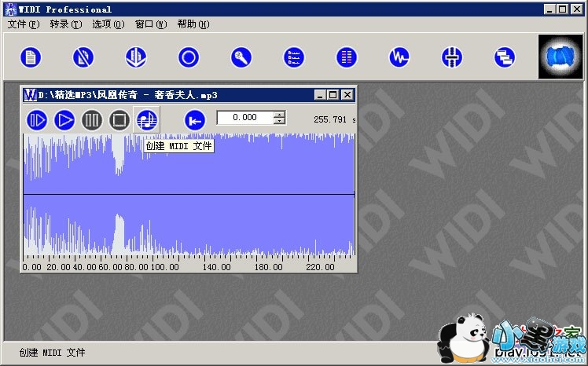The image size is (588, 366).
Task: Click the 100.00 mark on the time ruler
Action: tap(165, 267)
